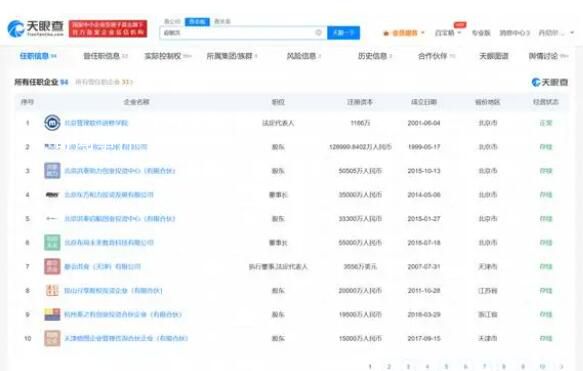This screenshot has height=371, width=583.
Task: Click the 1166万 registered capital cell
Action: (360, 123)
